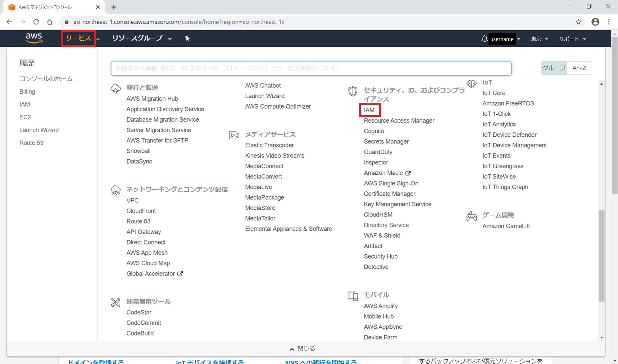Open CloudFront service
This screenshot has width=618, height=364.
tap(141, 211)
